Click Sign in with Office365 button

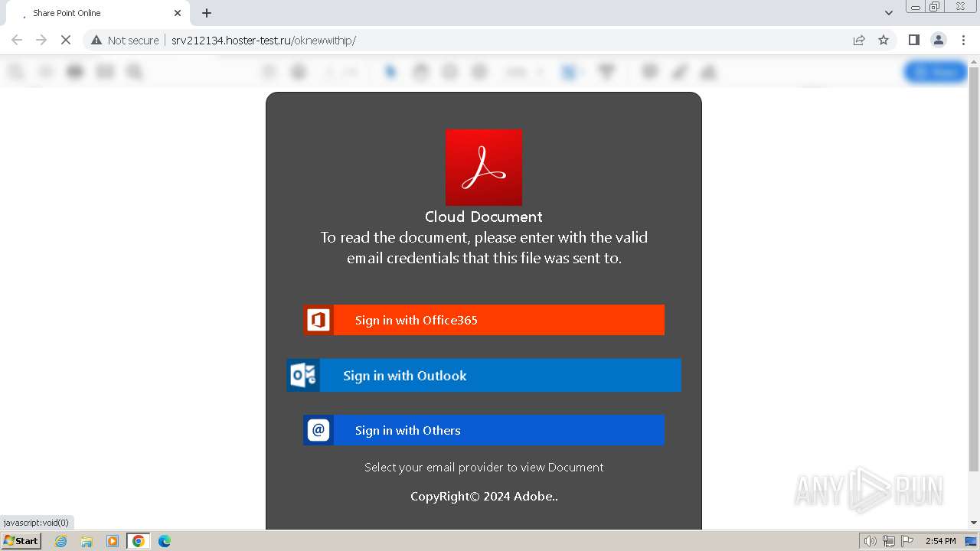[x=483, y=320]
